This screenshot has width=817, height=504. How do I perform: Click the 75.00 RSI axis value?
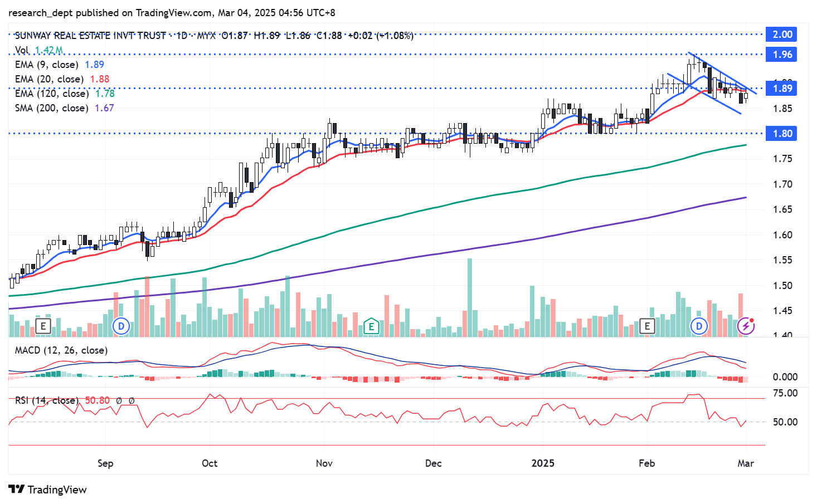[x=785, y=393]
